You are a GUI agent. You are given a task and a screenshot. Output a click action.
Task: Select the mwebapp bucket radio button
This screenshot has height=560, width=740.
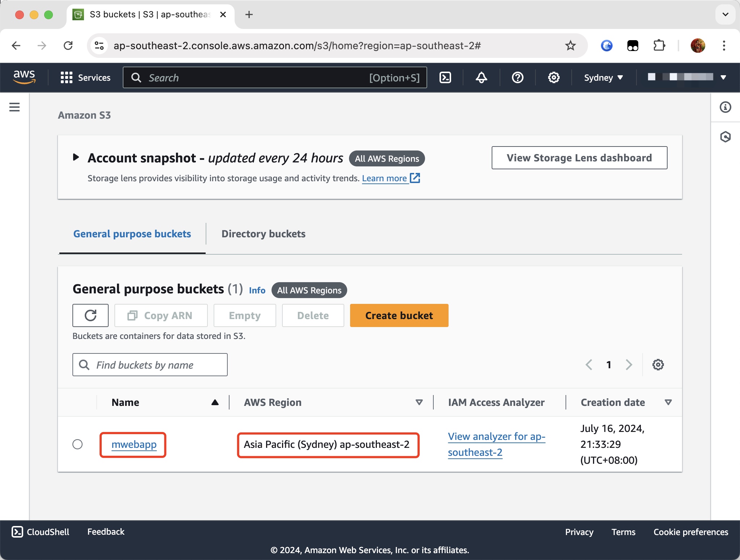tap(77, 444)
